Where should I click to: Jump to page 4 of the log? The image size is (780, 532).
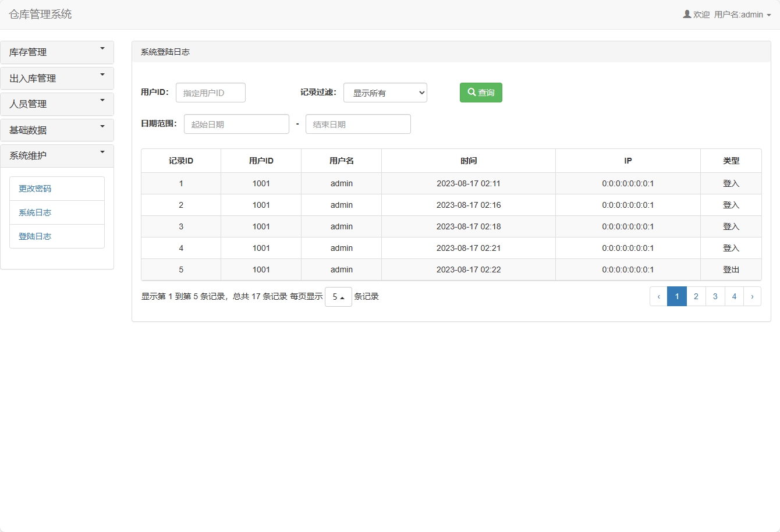coord(734,296)
